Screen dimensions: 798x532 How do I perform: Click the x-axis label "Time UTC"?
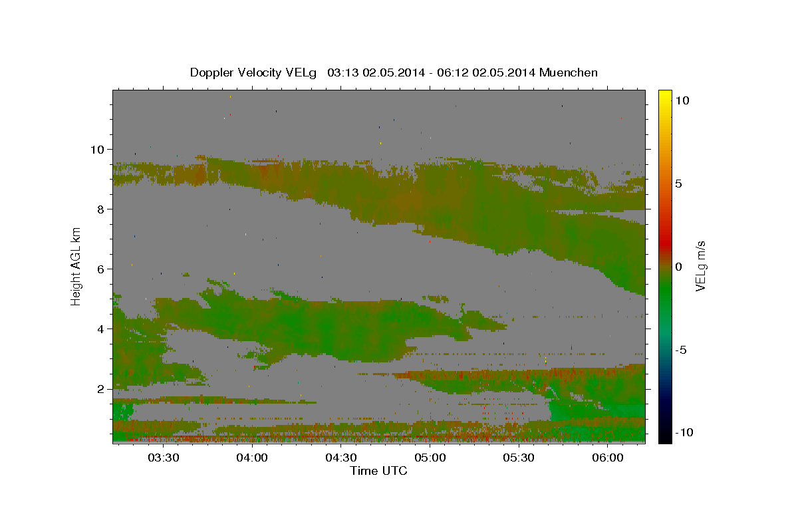point(378,471)
